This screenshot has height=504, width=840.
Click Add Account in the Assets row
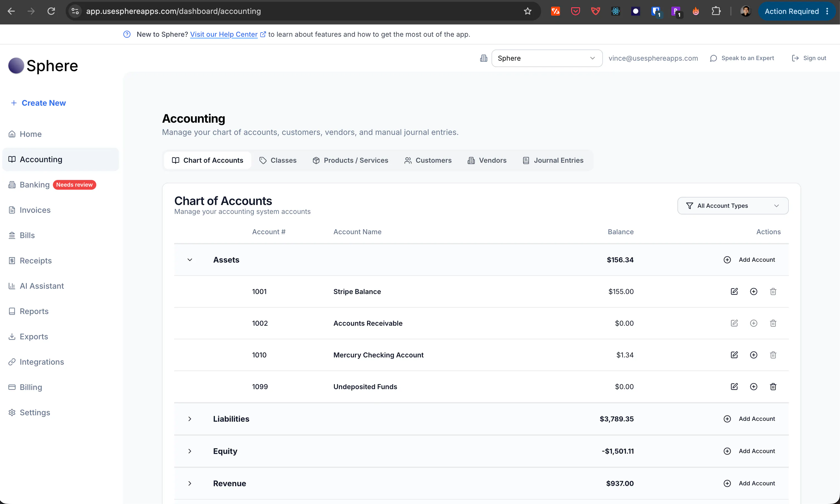point(749,260)
